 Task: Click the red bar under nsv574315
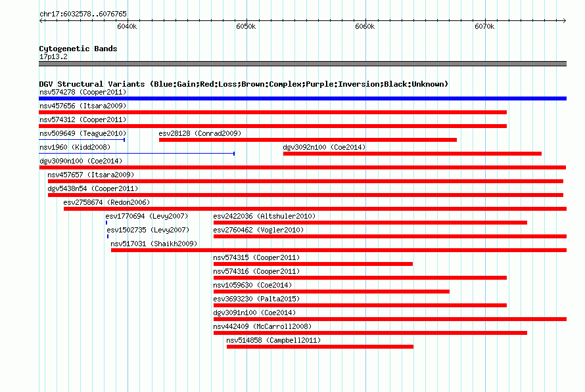pyautogui.click(x=313, y=264)
